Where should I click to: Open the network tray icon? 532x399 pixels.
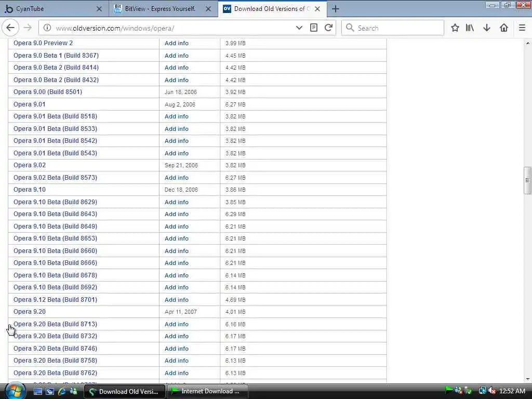click(483, 391)
